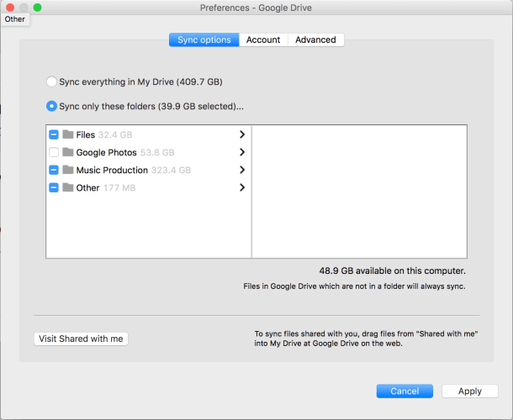Screen dimensions: 513x420
Task: Click the Music Production folder icon
Action: pyautogui.click(x=68, y=170)
